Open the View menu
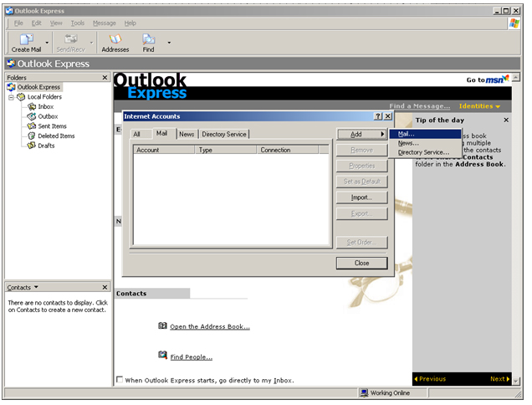 (56, 23)
